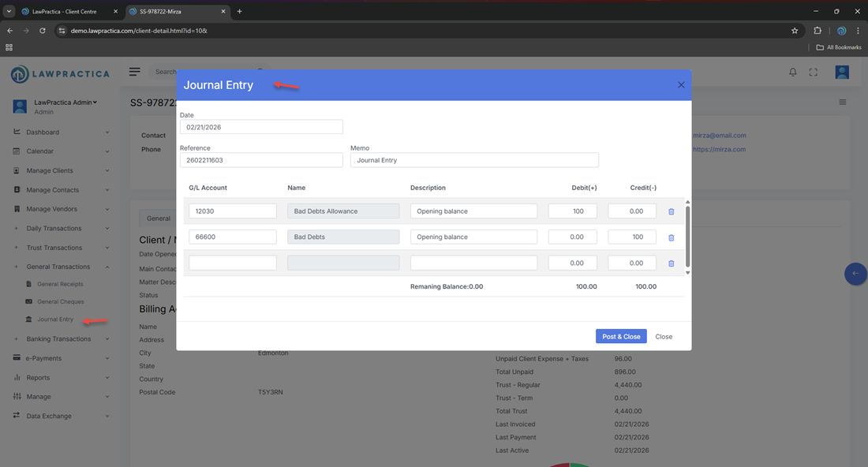868x467 pixels.
Task: Open the notifications bell
Action: [x=793, y=73]
